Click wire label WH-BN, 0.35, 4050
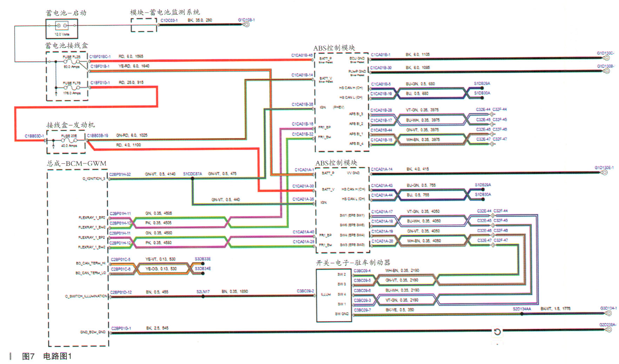Viewport: 619px width, 364px height. click(424, 241)
